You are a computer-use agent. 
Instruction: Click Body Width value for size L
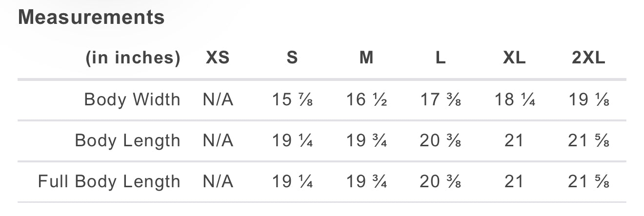[x=440, y=99]
